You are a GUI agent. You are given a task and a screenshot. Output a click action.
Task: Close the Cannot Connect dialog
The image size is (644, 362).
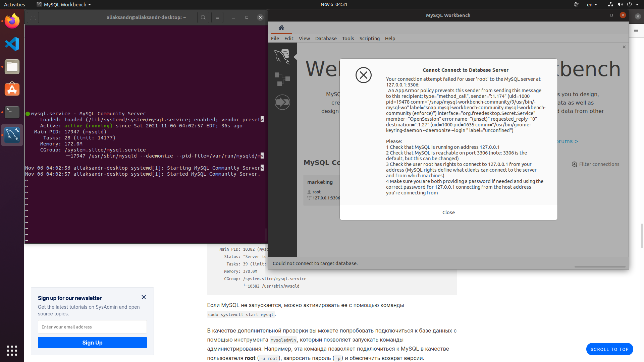(x=448, y=213)
